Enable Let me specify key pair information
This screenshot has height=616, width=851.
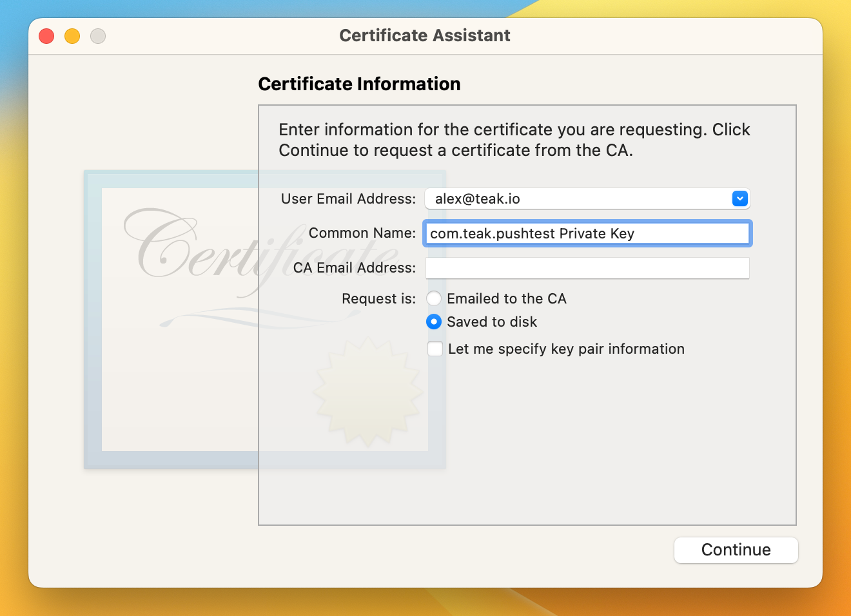(435, 349)
